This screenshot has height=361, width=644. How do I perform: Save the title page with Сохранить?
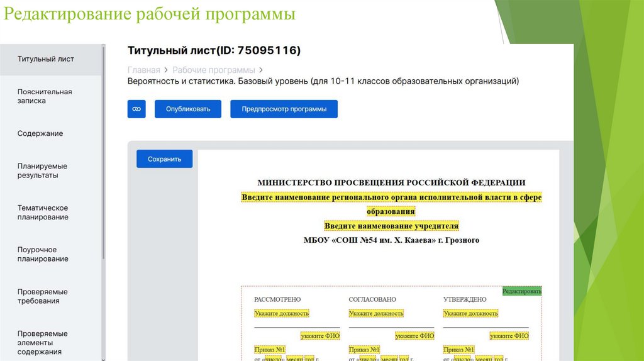tap(164, 159)
